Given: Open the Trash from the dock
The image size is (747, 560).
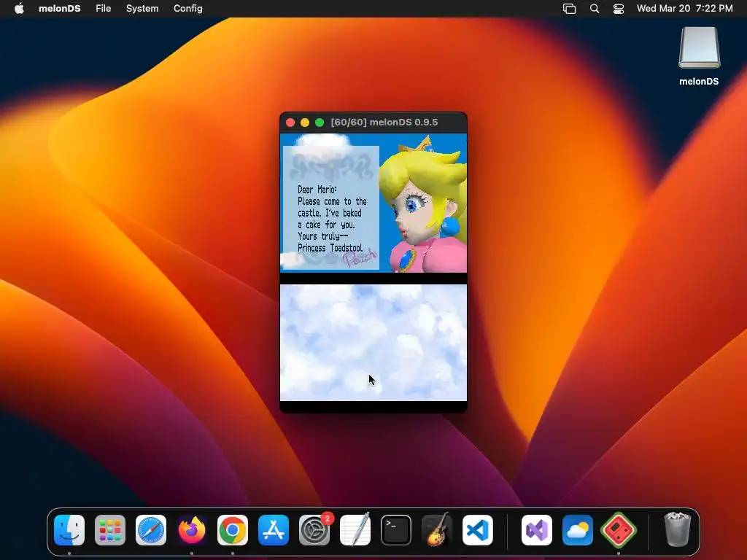Looking at the screenshot, I should (x=677, y=529).
